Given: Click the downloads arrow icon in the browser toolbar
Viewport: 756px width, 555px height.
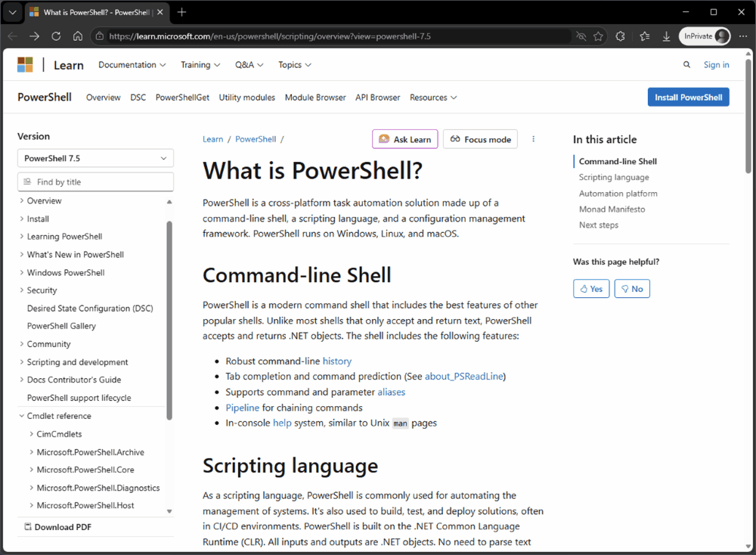Looking at the screenshot, I should 666,36.
